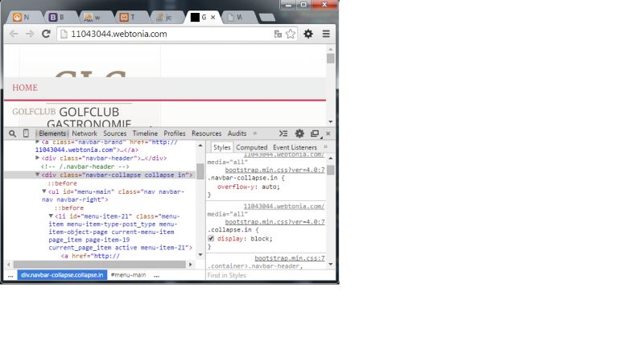This screenshot has width=644, height=362.
Task: Switch to the browser tab labeled T
Action: pos(129,17)
